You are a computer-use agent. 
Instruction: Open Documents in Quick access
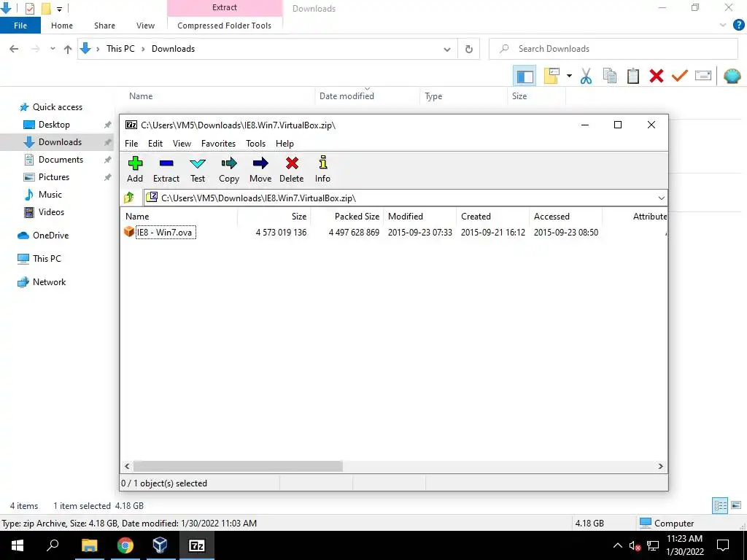pos(61,160)
